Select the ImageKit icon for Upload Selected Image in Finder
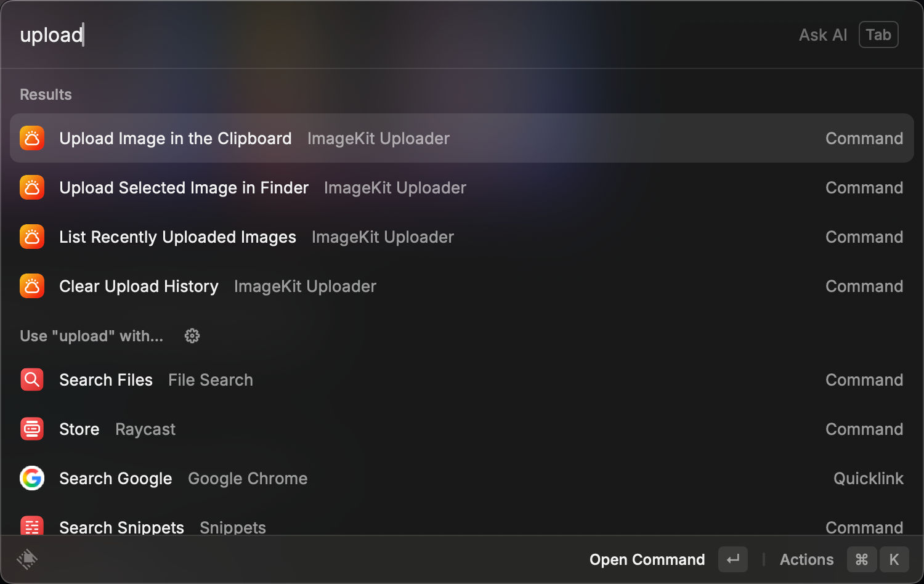 coord(31,187)
